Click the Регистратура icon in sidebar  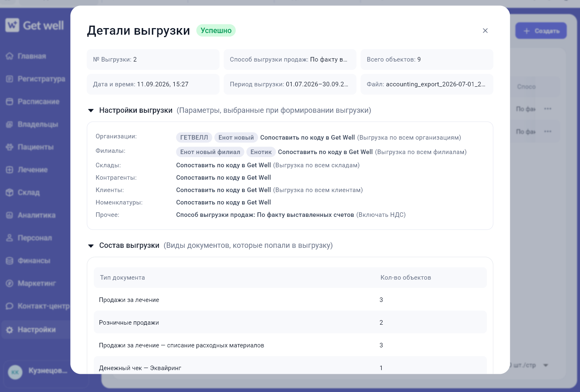point(10,79)
